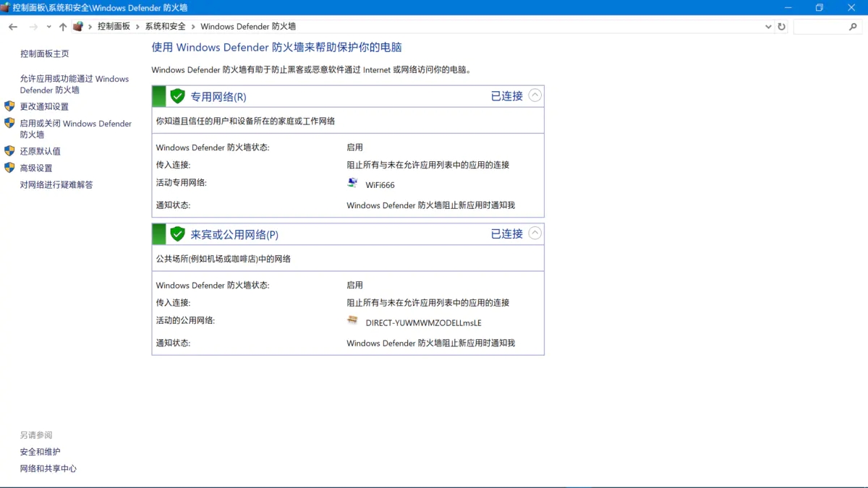Click shield icon beside 启用或关闭 Windows Defender 防火墙

coord(10,123)
